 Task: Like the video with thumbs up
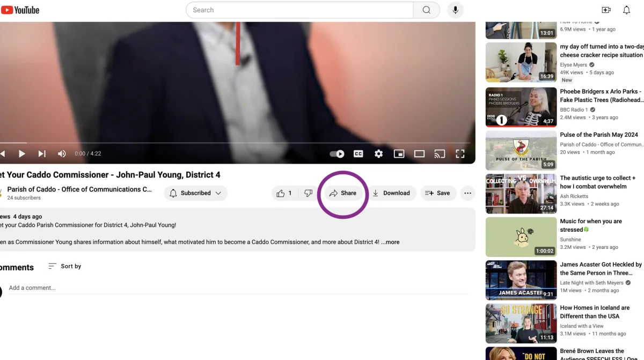pos(284,193)
